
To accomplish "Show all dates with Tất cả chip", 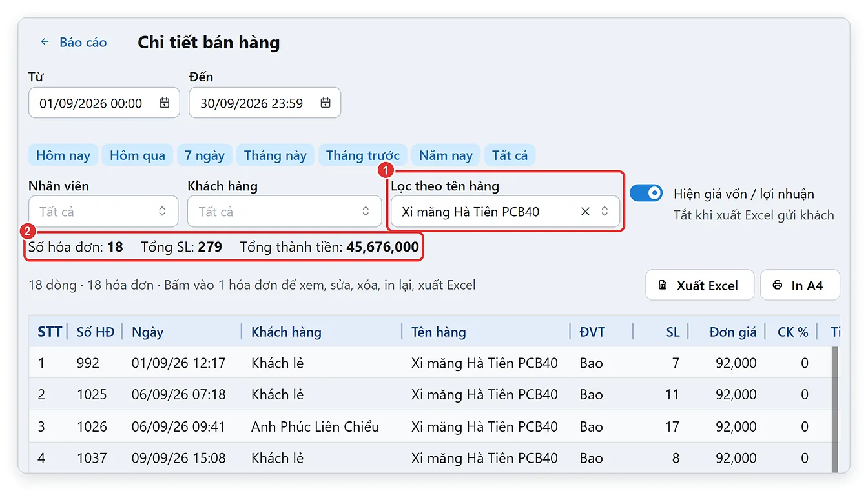I will pos(510,155).
